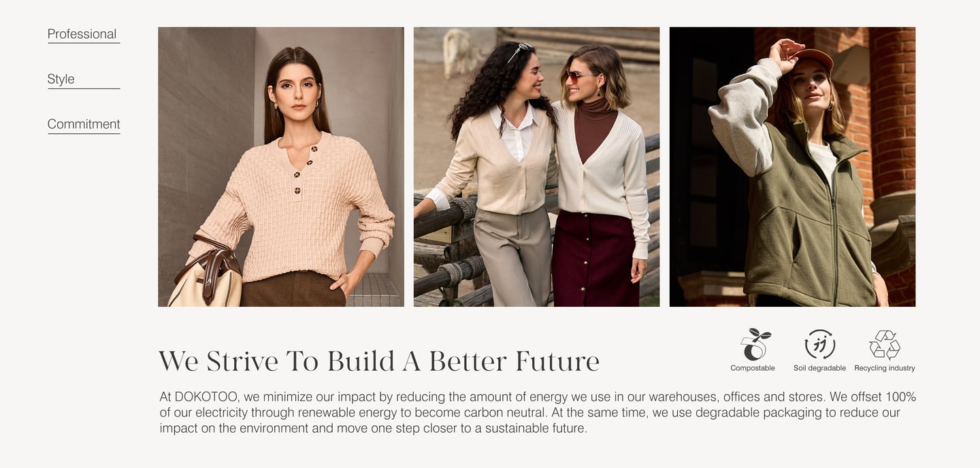Switch to the Style tab
The image size is (980, 468).
coord(61,79)
